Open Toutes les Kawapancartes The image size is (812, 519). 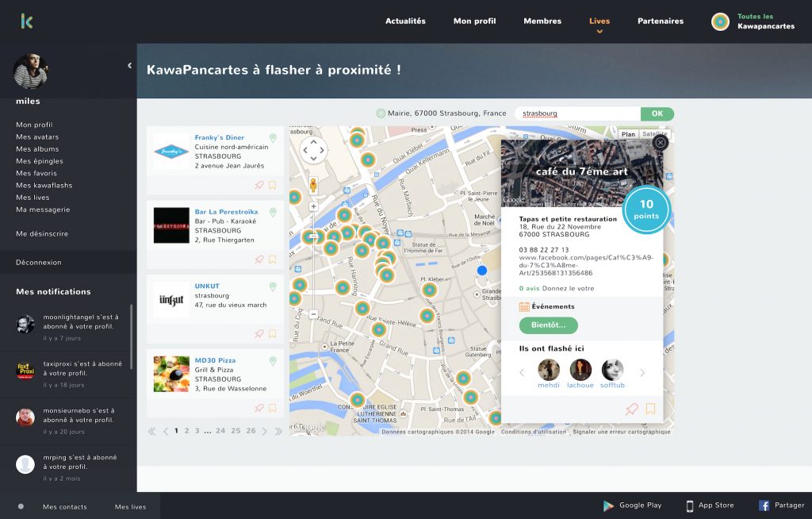pos(753,21)
